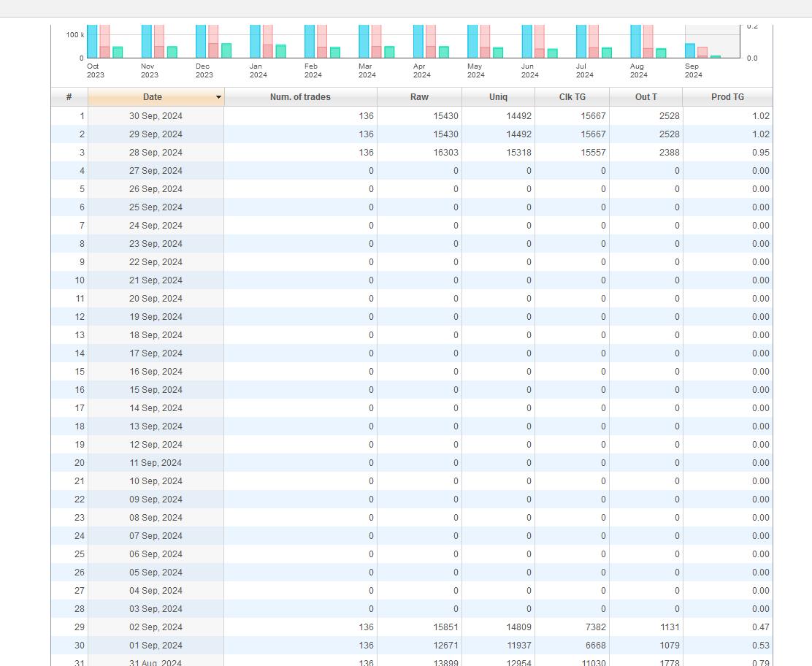
Task: Click the # column header
Action: click(69, 97)
